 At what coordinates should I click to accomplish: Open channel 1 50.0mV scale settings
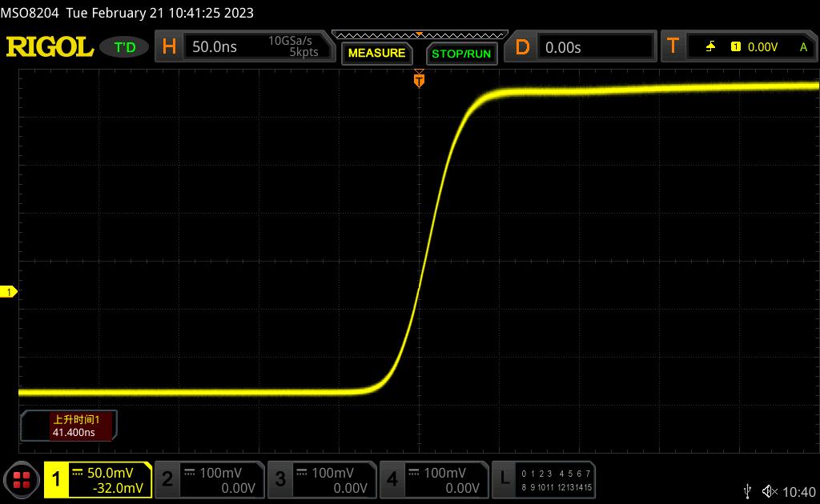[98, 480]
